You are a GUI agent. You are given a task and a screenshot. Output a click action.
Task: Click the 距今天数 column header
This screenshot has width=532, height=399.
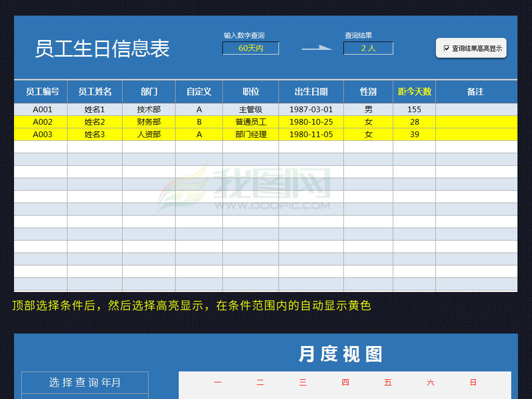pos(414,91)
